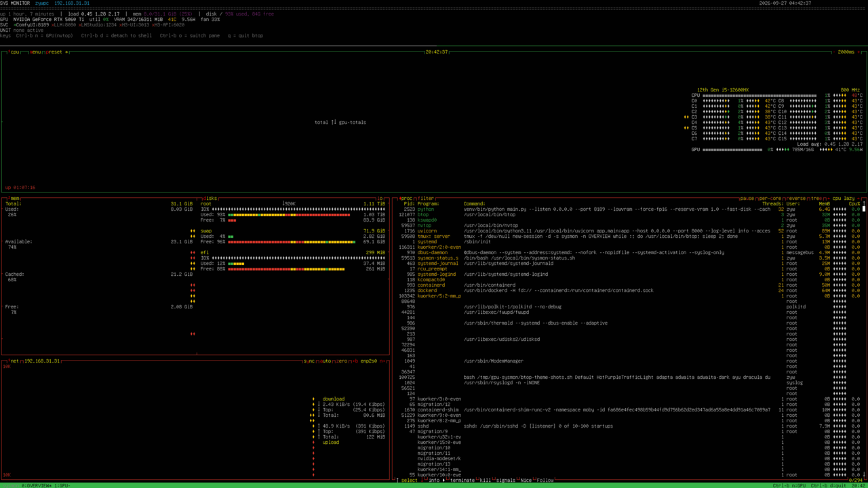Click select in the proc footer
The width and height of the screenshot is (868, 488).
[x=409, y=481]
